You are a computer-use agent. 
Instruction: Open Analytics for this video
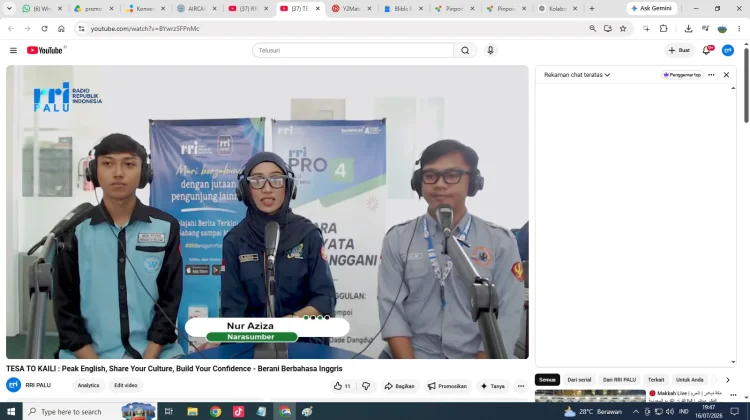tap(88, 385)
